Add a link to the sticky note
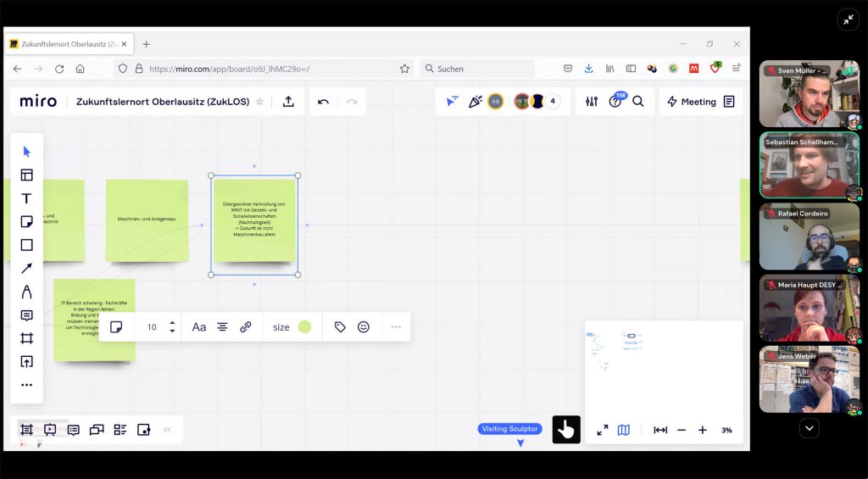 pyautogui.click(x=246, y=326)
